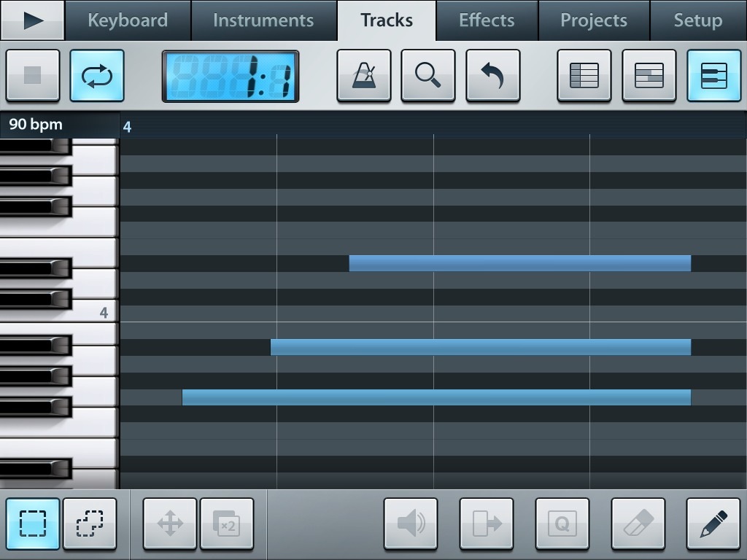Toggle the loop mode button
Viewport: 747px width, 560px height.
(97, 75)
